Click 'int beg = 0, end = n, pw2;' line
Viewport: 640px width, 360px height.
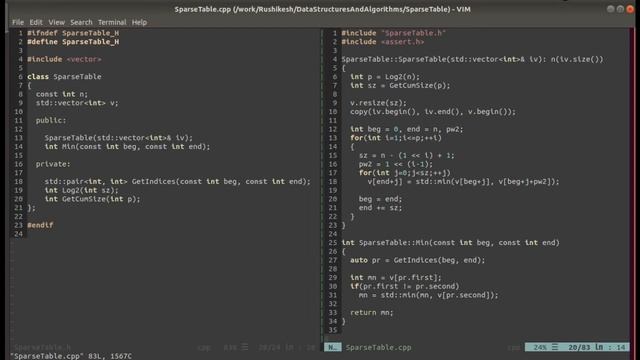[407, 129]
